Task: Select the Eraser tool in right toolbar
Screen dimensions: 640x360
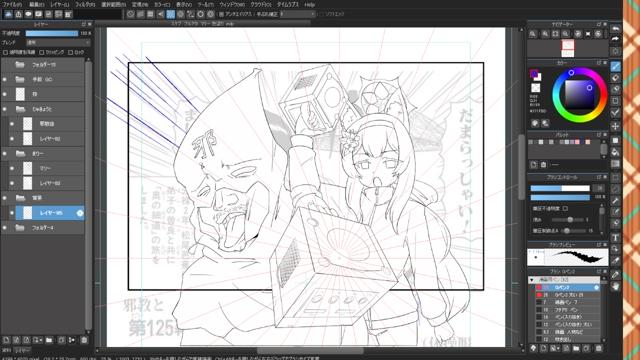Action: pos(616,78)
